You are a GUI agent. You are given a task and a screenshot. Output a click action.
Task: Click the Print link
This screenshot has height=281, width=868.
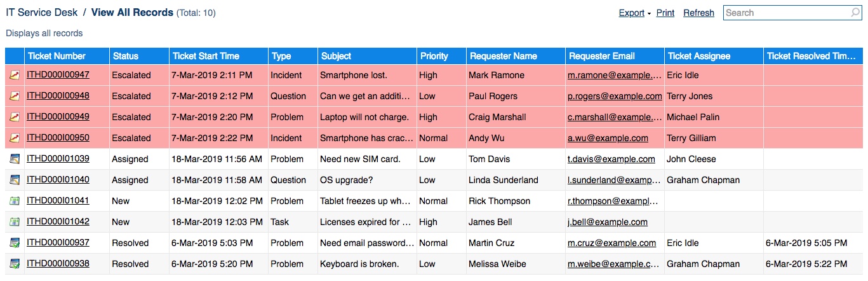click(x=665, y=13)
